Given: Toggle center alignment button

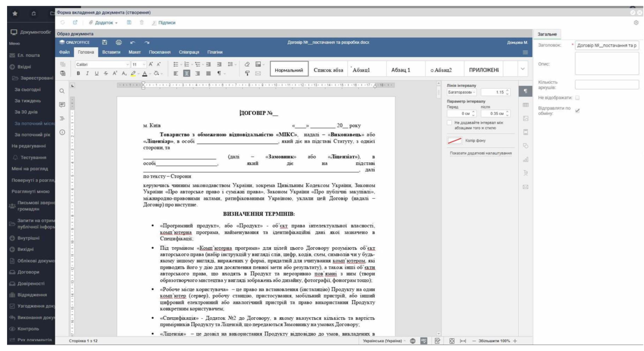Looking at the screenshot, I should [187, 73].
